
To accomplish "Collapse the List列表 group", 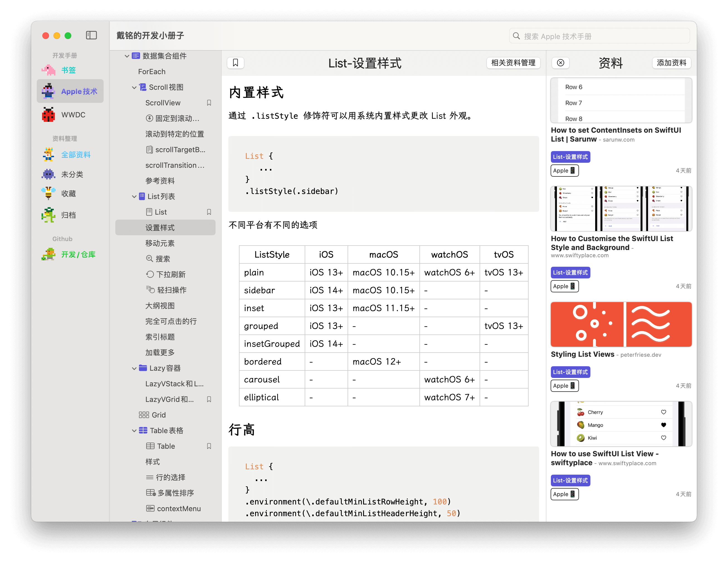I will [134, 196].
